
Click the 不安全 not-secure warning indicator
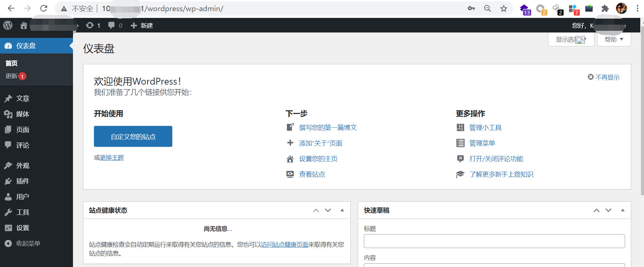[77, 8]
